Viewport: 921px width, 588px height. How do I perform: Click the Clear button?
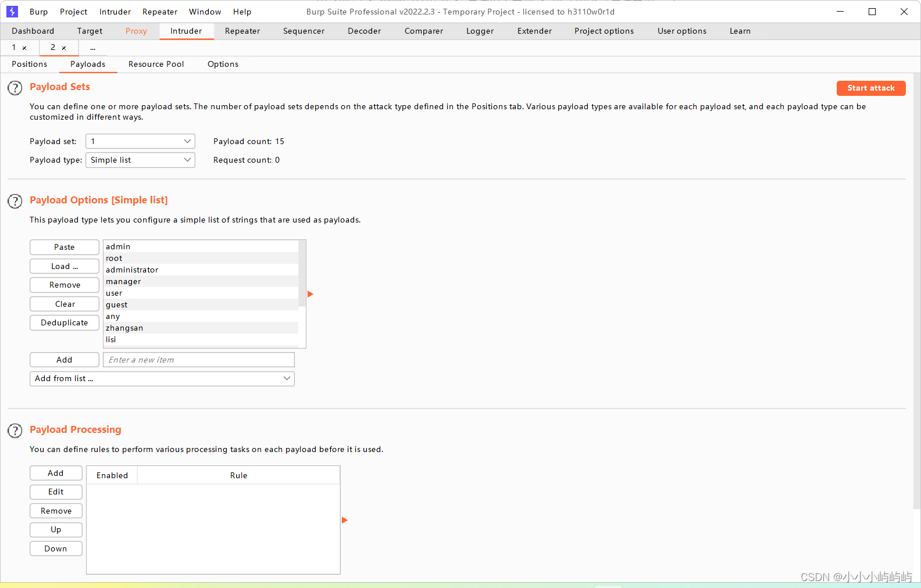65,304
